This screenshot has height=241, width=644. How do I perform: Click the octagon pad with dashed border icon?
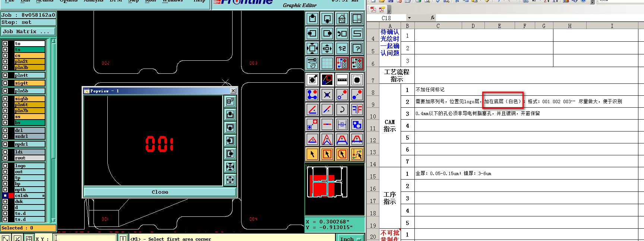(357, 79)
